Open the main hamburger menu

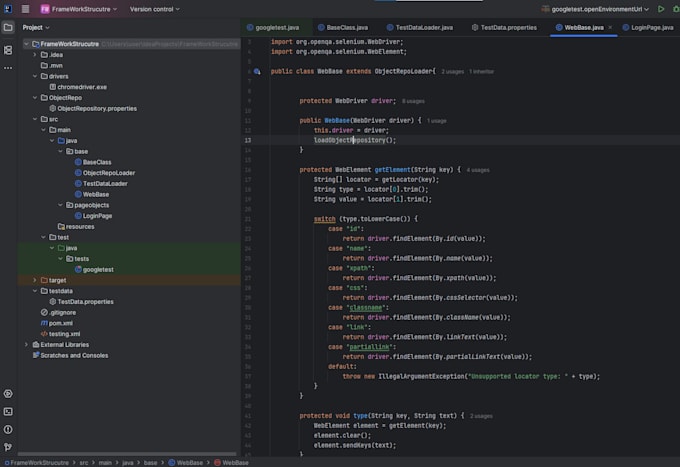pos(26,9)
